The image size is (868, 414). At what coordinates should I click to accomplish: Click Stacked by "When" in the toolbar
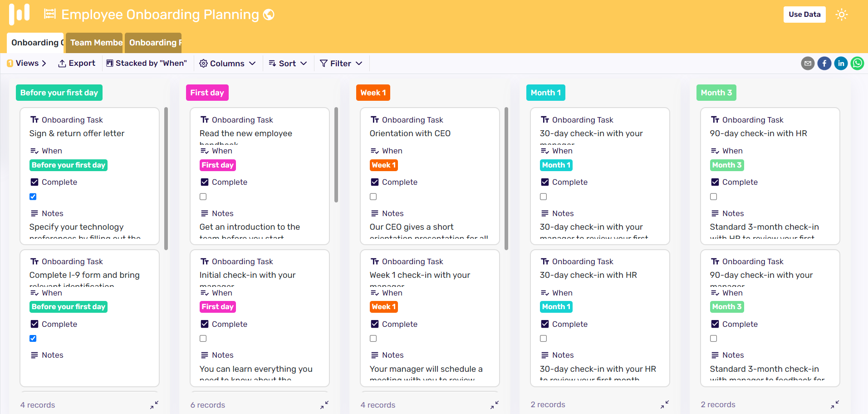pyautogui.click(x=147, y=63)
